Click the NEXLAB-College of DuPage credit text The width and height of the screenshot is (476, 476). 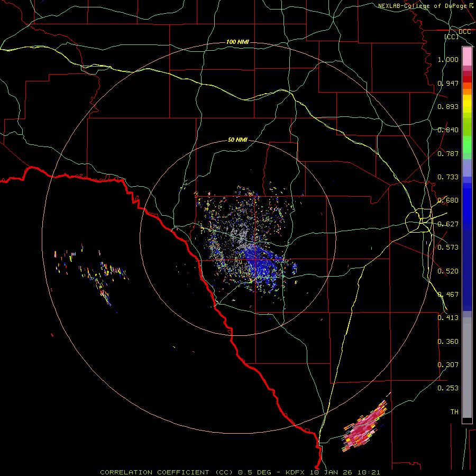tap(426, 6)
